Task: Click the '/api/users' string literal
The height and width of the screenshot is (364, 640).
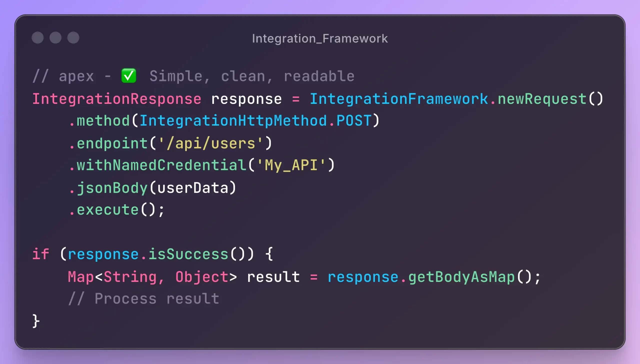Action: [x=211, y=144]
